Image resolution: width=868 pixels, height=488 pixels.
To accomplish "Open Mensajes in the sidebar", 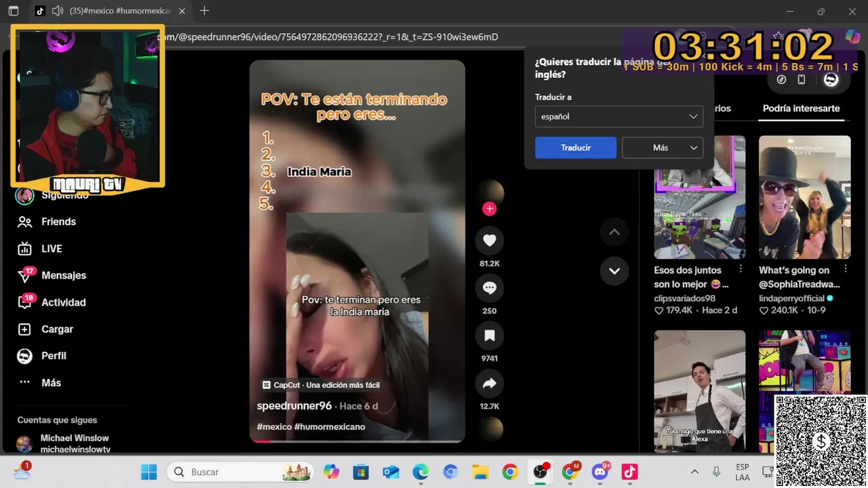I will tap(52, 275).
